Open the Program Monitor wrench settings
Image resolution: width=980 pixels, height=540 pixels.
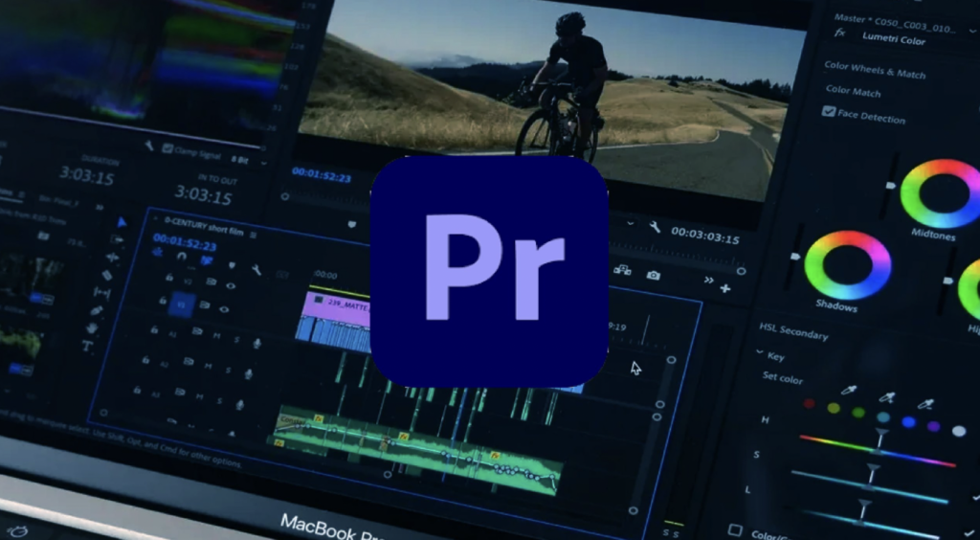[655, 227]
